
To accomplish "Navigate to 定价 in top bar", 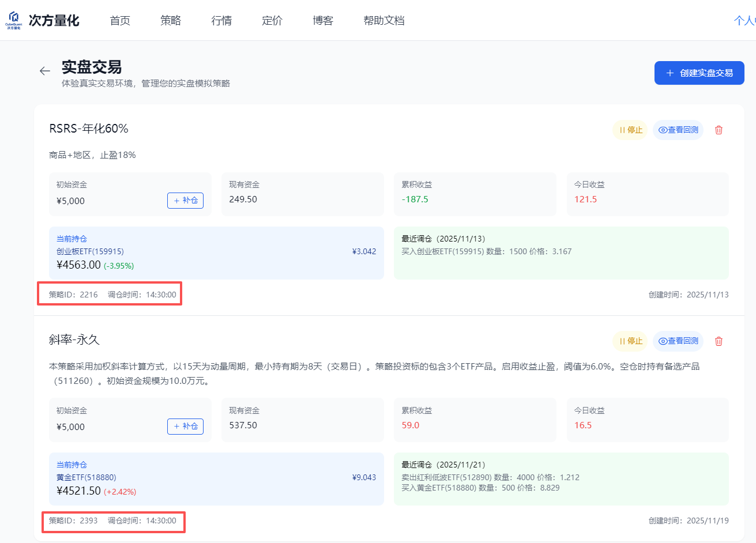I will point(272,21).
